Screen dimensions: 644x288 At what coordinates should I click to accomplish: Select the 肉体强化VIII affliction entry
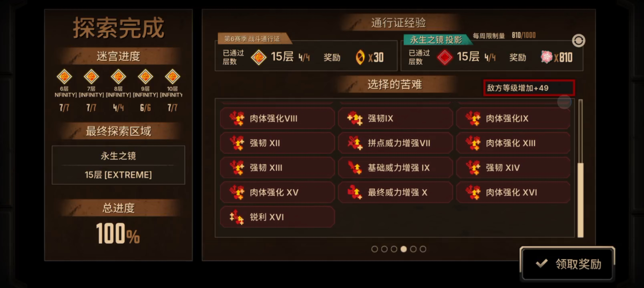coord(277,118)
